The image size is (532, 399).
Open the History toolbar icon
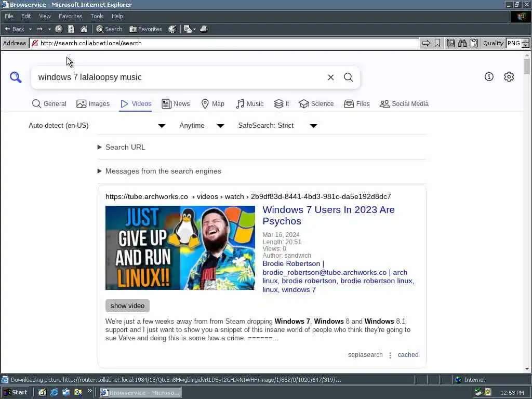172,29
